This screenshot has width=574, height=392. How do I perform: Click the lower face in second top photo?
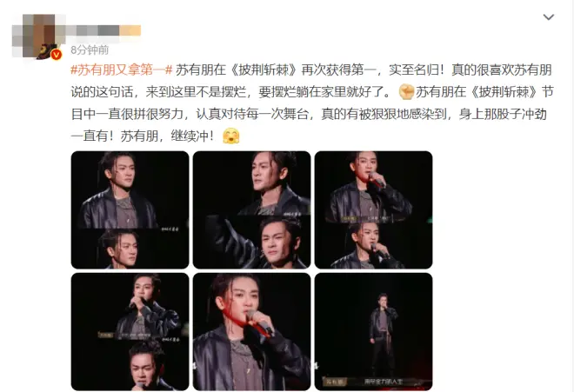[x=280, y=242]
